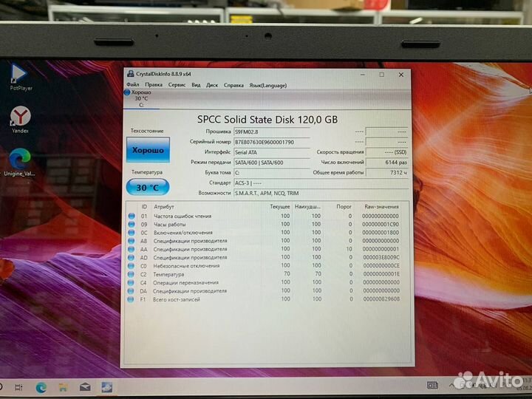
Task: Click status icon for row 09 Часы работы
Action: coord(132,225)
